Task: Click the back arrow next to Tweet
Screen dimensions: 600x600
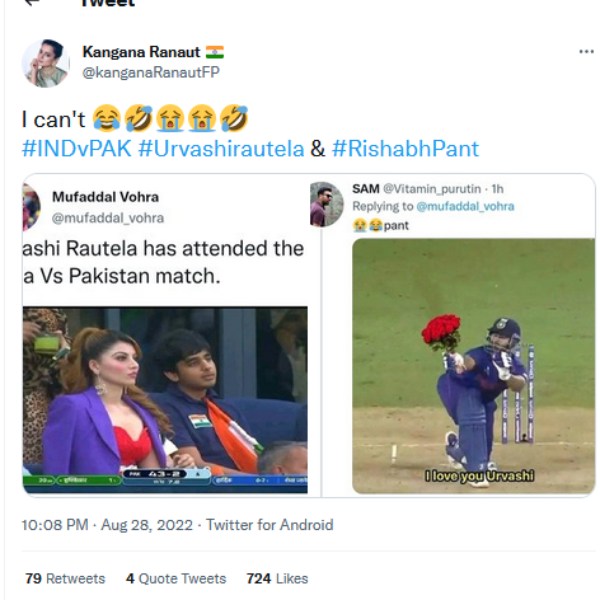Action: tap(32, 4)
